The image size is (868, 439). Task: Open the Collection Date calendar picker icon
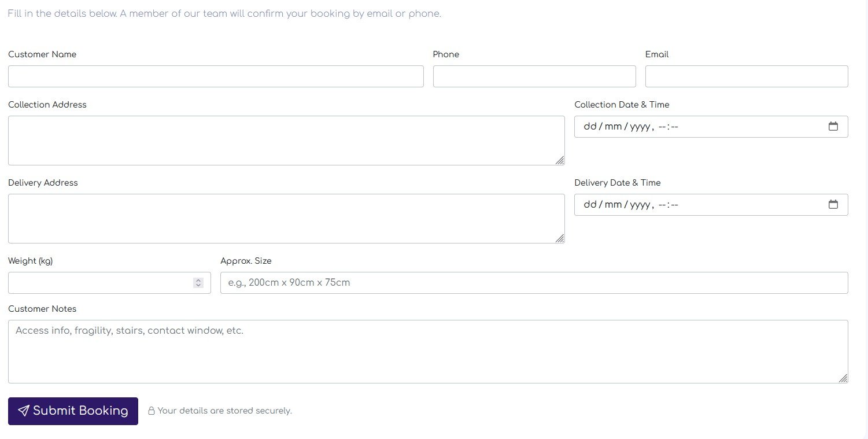click(833, 127)
